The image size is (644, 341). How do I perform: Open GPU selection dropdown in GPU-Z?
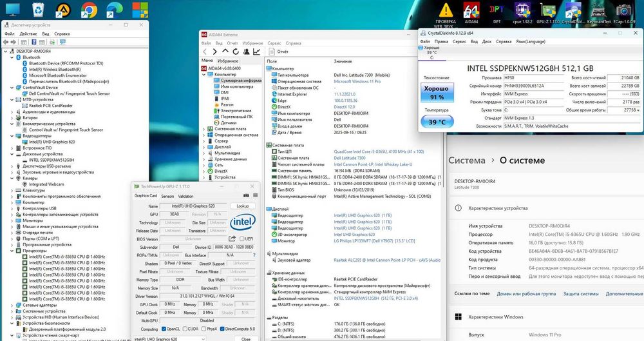169,339
